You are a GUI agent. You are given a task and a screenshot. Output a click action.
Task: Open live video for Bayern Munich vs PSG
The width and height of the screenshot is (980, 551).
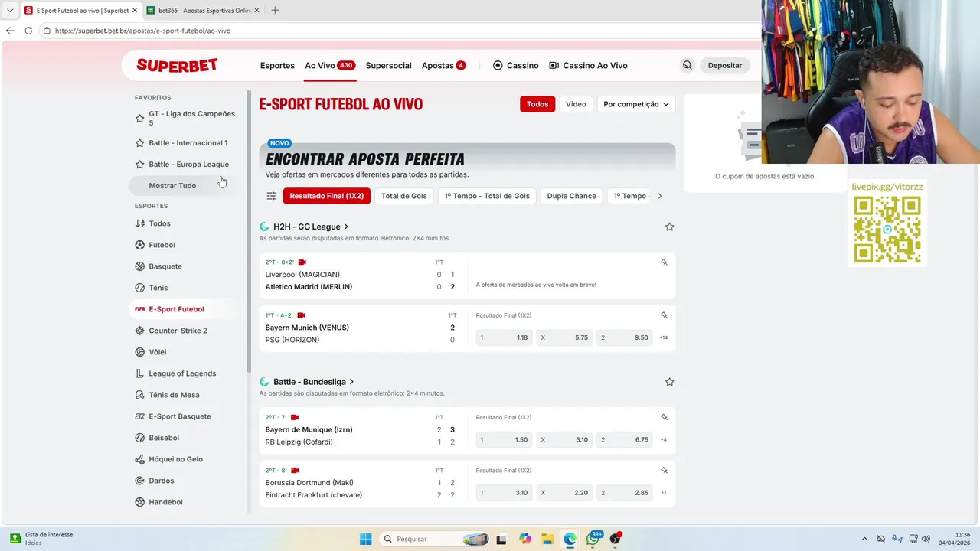point(302,315)
